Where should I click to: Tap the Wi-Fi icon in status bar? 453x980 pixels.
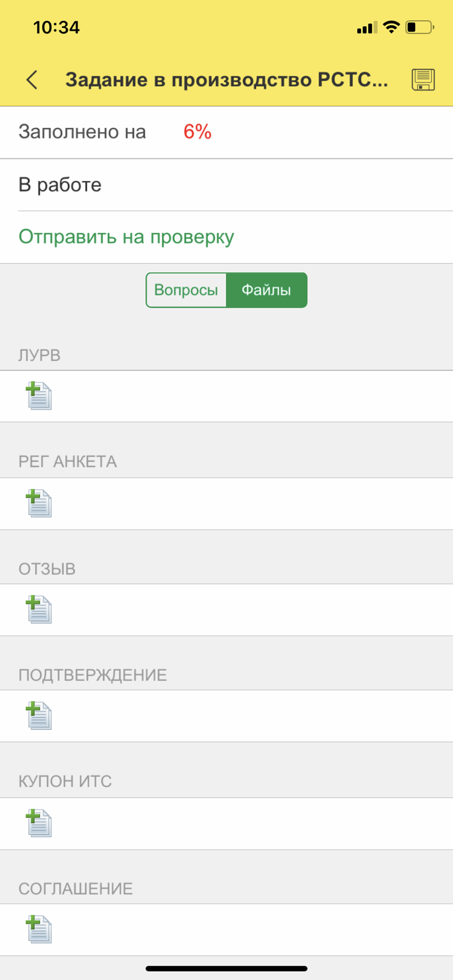pyautogui.click(x=391, y=27)
